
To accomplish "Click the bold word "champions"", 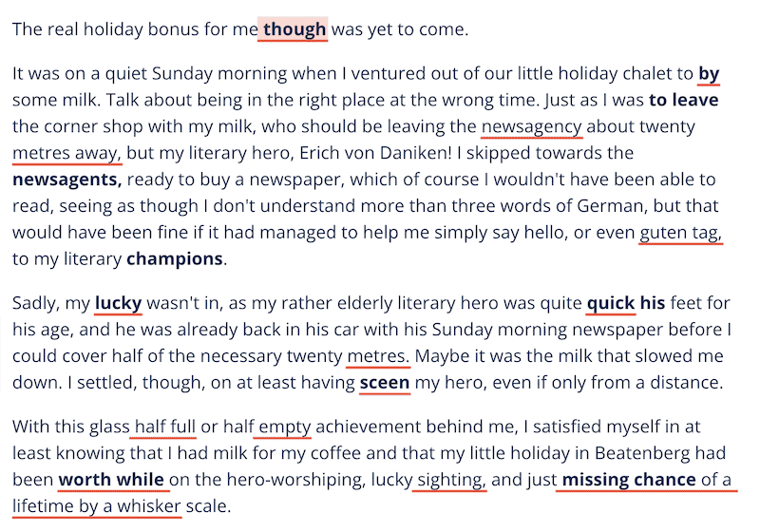I will [175, 259].
